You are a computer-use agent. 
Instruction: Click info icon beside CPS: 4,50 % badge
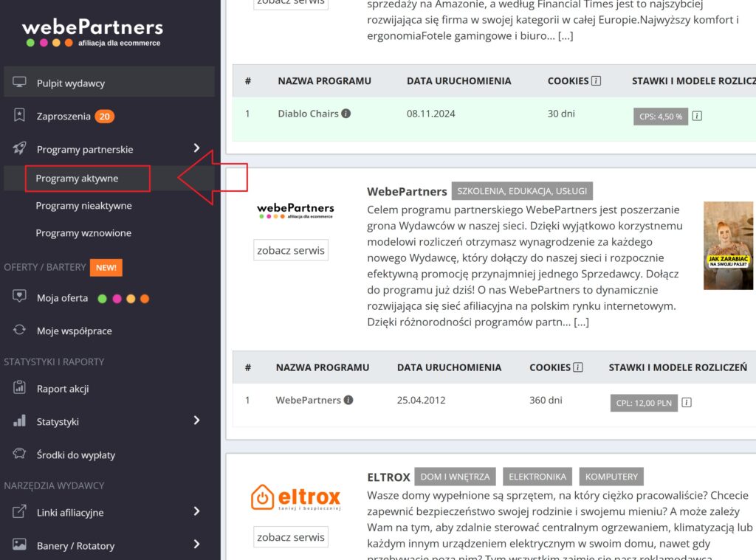(x=697, y=116)
